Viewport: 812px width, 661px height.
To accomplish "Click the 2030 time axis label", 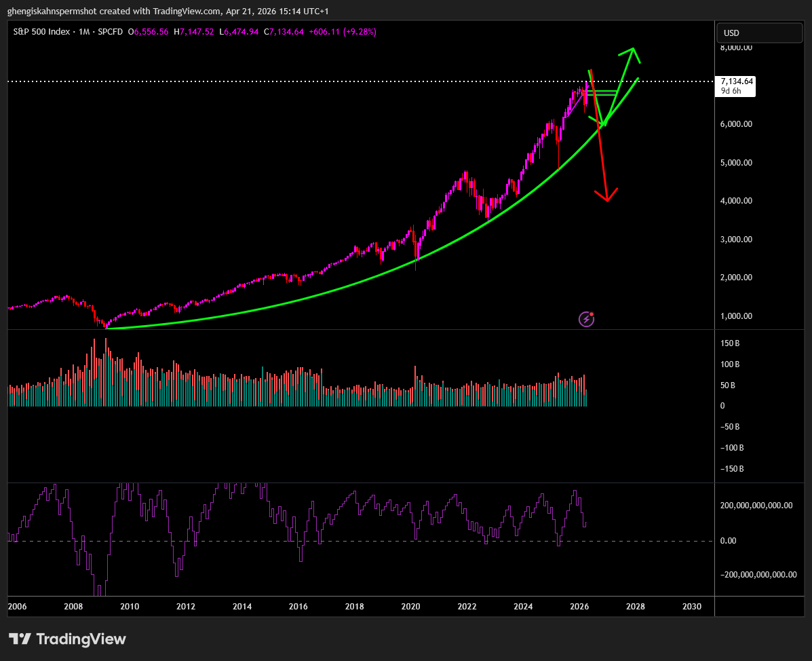I will click(x=692, y=607).
